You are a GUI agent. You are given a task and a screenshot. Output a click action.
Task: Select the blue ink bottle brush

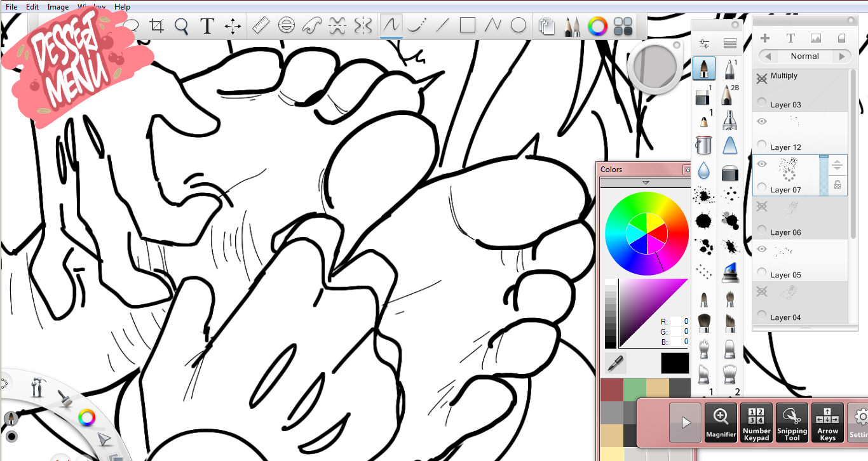[x=730, y=272]
